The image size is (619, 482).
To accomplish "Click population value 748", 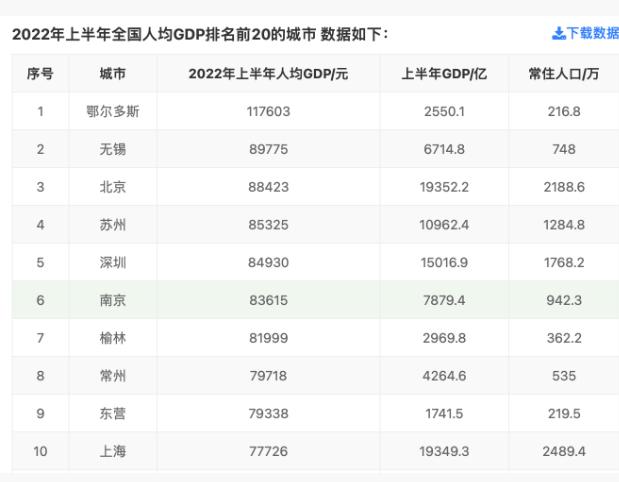I will [564, 149].
